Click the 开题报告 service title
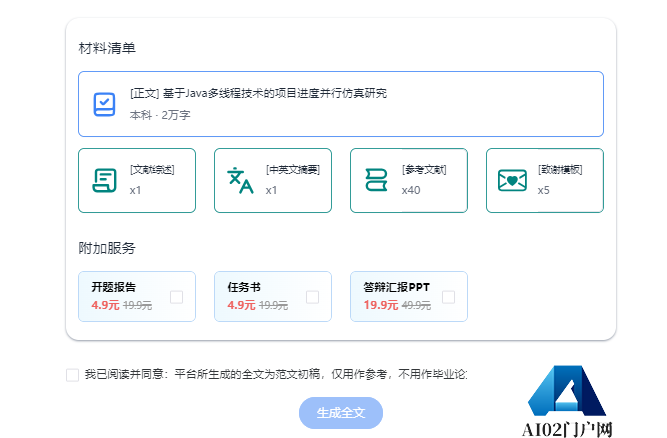This screenshot has height=438, width=667. coord(114,287)
